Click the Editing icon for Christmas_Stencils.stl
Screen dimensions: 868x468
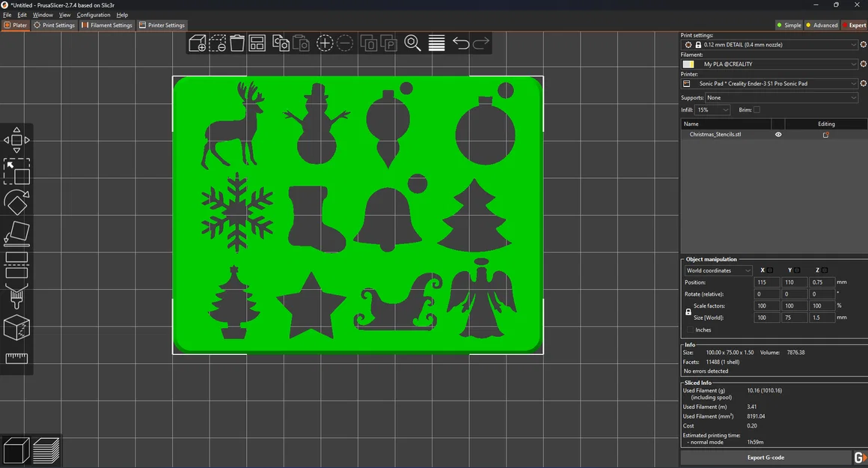coord(826,135)
